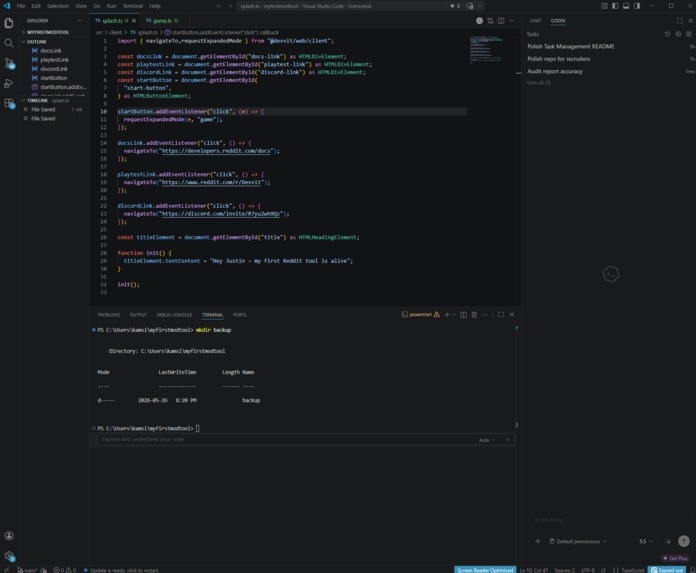Open the Explorer view in activity bar

point(9,23)
